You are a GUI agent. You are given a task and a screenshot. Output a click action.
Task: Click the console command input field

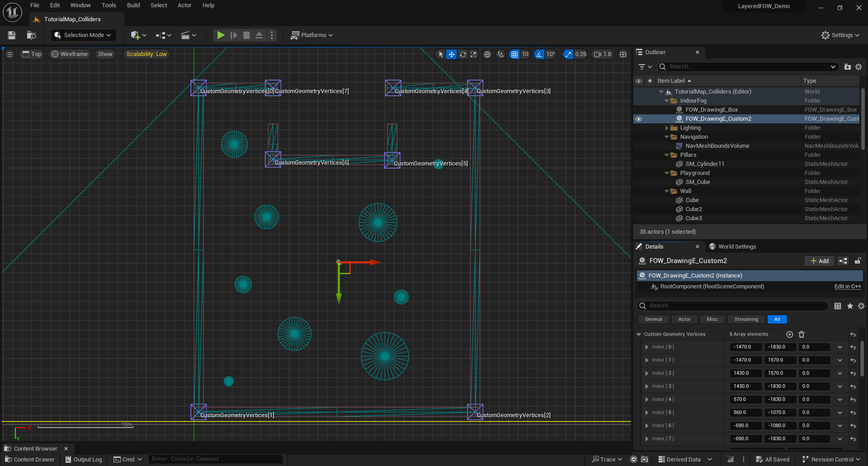click(215, 459)
